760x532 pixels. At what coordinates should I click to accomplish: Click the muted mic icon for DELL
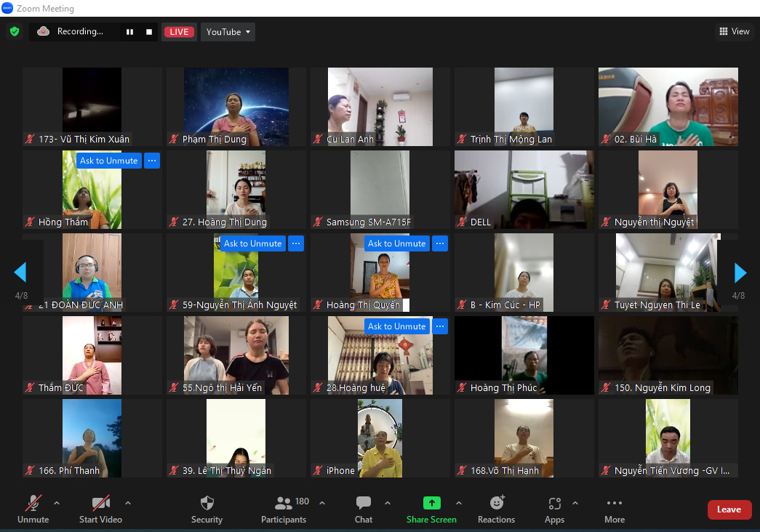461,222
